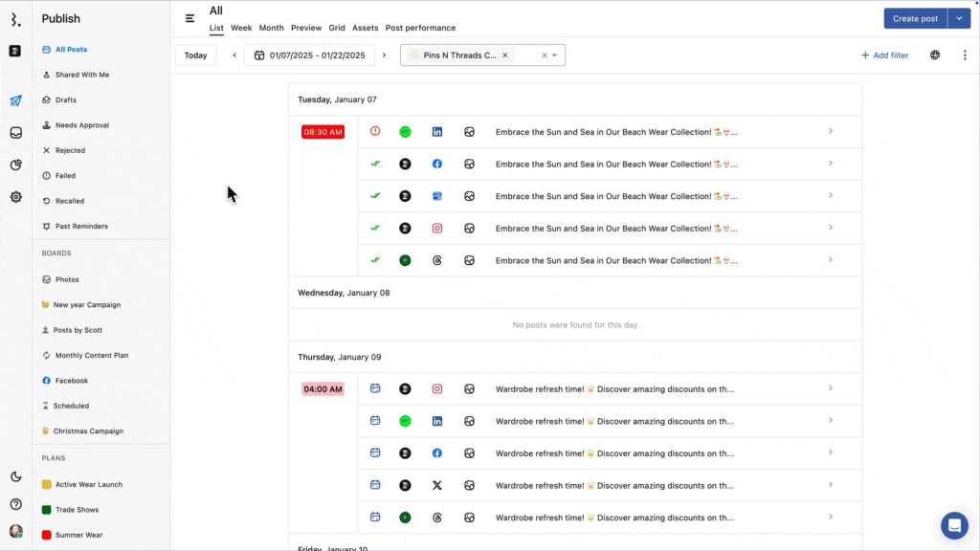
Task: Switch to the Month view tab
Action: click(x=271, y=28)
